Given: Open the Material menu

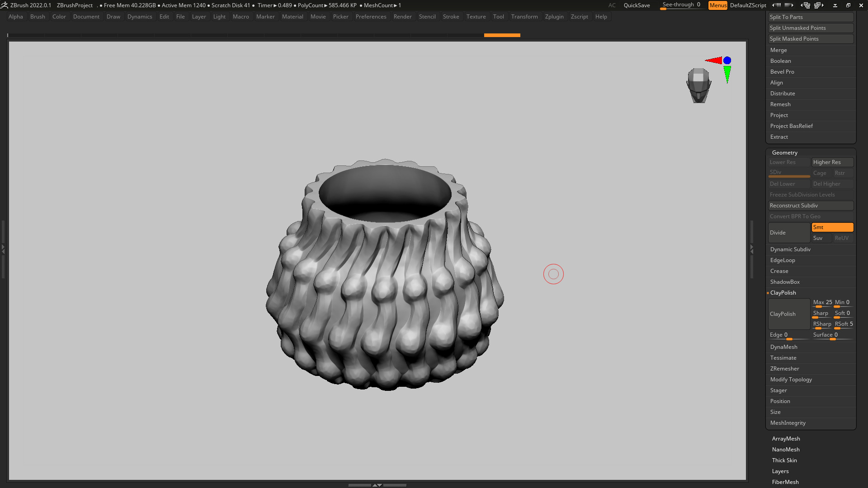Looking at the screenshot, I should point(292,17).
